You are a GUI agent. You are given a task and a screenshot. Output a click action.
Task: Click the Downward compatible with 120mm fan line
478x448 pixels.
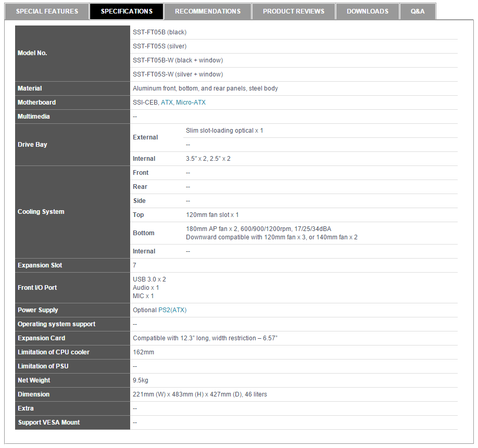click(272, 237)
